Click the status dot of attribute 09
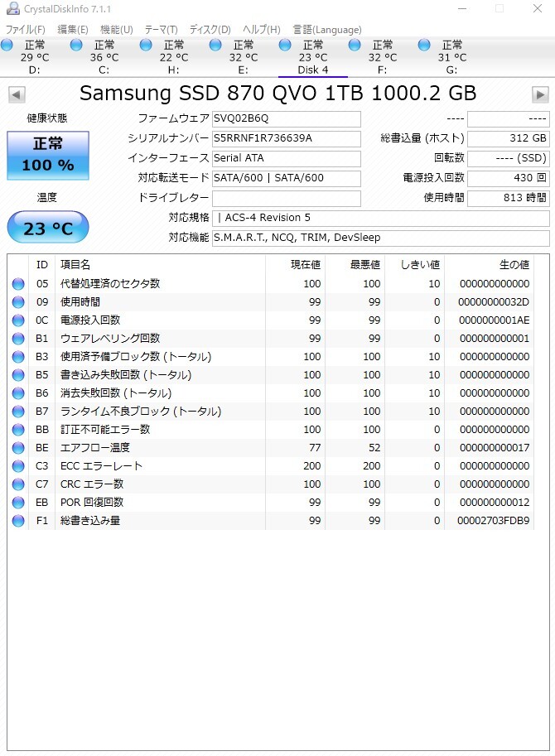The image size is (555, 756). tap(18, 302)
